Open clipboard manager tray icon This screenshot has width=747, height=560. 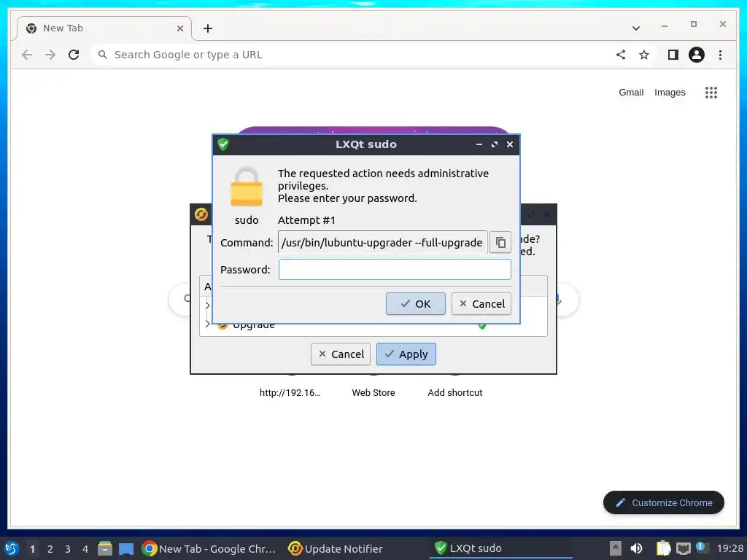point(663,548)
